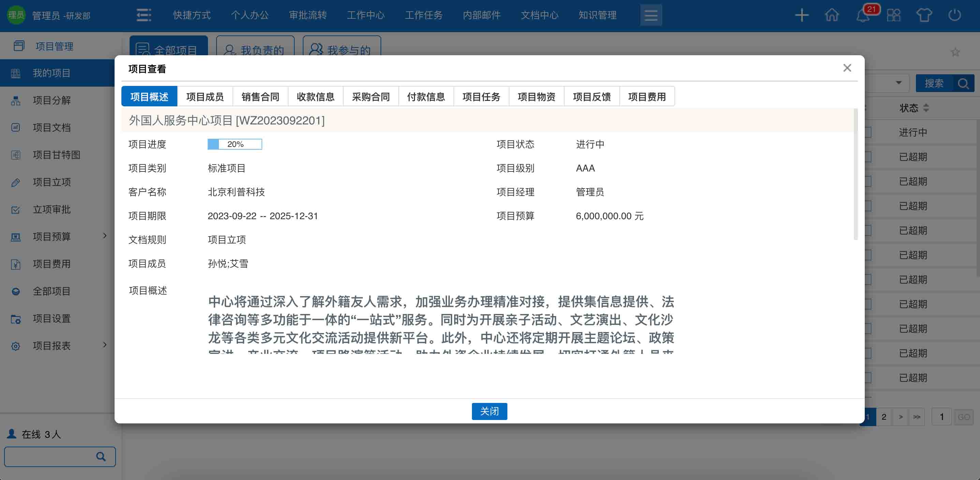Click the 20% project progress bar
The height and width of the screenshot is (480, 980).
[235, 144]
